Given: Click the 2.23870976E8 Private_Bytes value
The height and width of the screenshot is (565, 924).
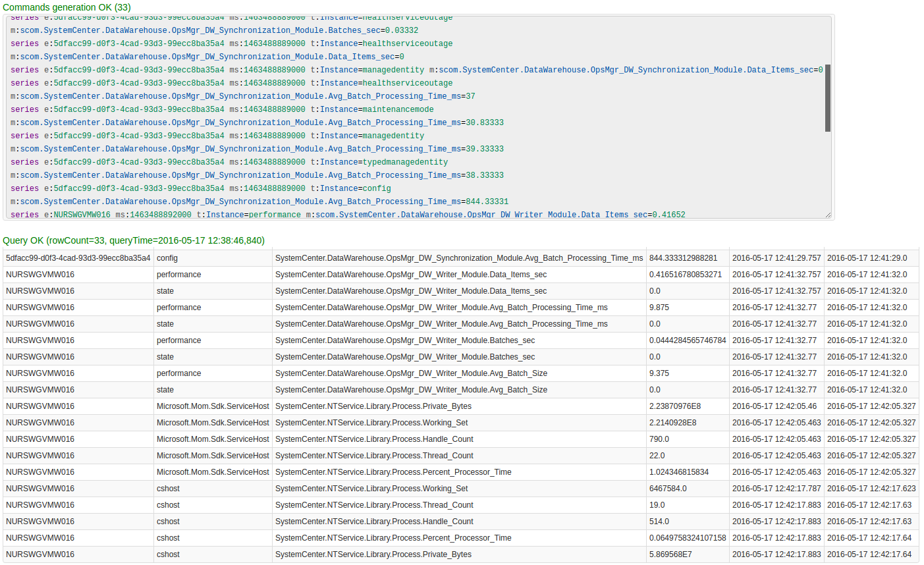Looking at the screenshot, I should click(x=674, y=406).
